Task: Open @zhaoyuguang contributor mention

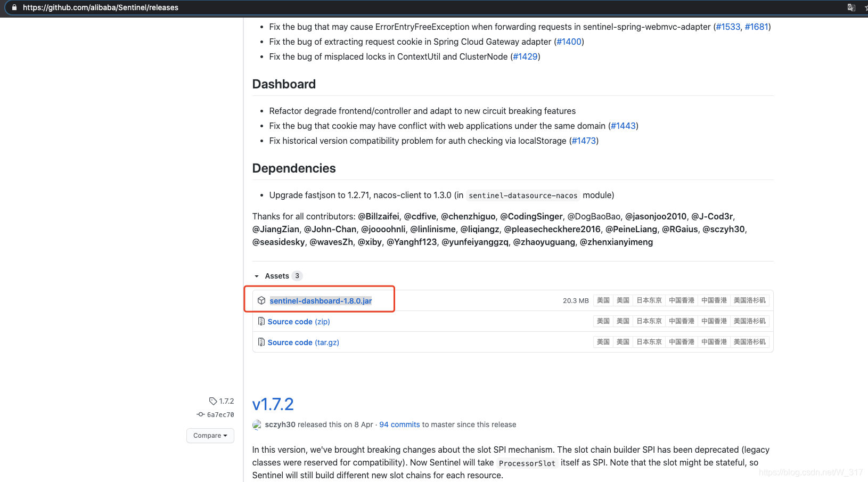Action: pyautogui.click(x=544, y=242)
